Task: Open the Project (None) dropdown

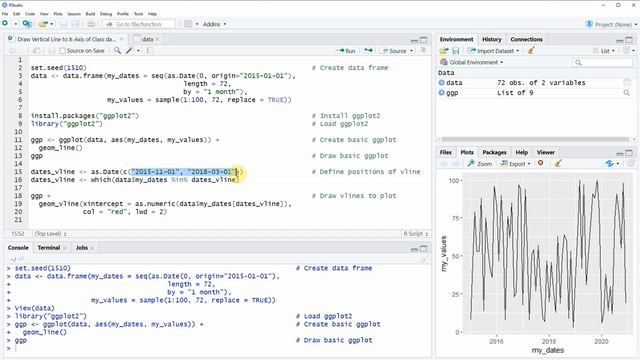Action: tap(611, 24)
